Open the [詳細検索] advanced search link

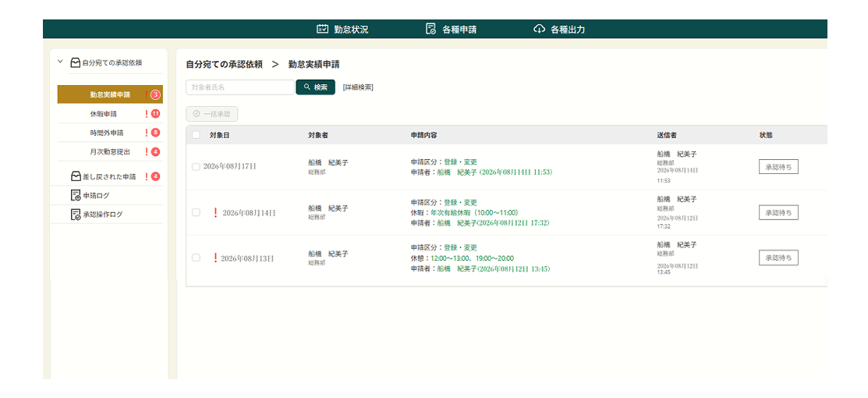coord(358,87)
